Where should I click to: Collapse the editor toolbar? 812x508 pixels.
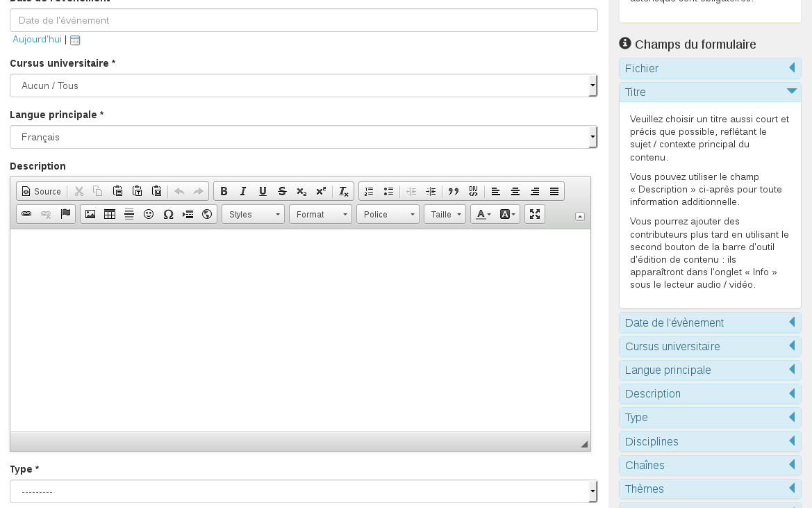(580, 216)
